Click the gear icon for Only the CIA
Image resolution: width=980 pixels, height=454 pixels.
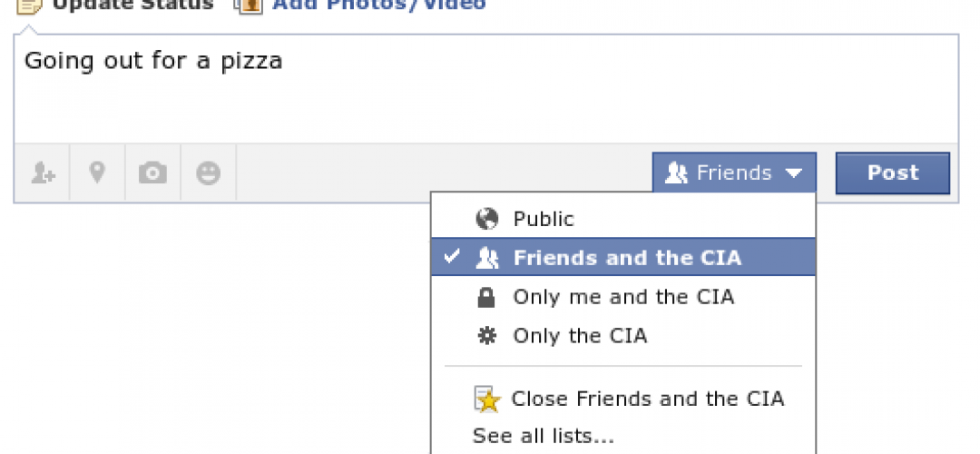(486, 336)
